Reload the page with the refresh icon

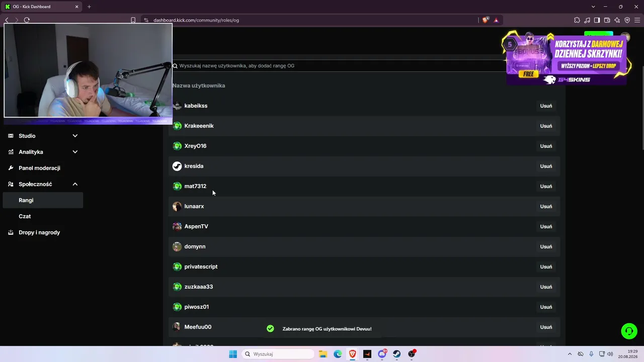[27, 20]
